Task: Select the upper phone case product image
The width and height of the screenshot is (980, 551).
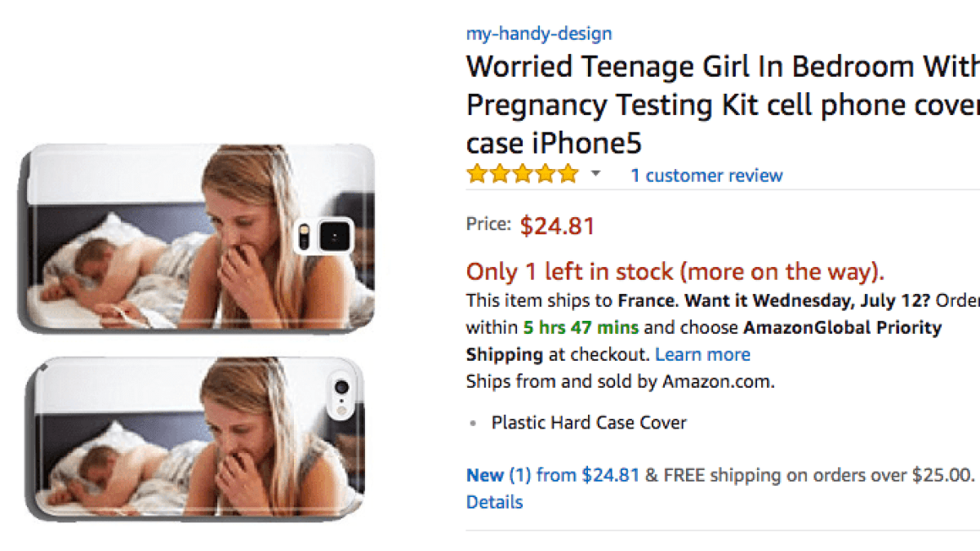Action: click(196, 237)
